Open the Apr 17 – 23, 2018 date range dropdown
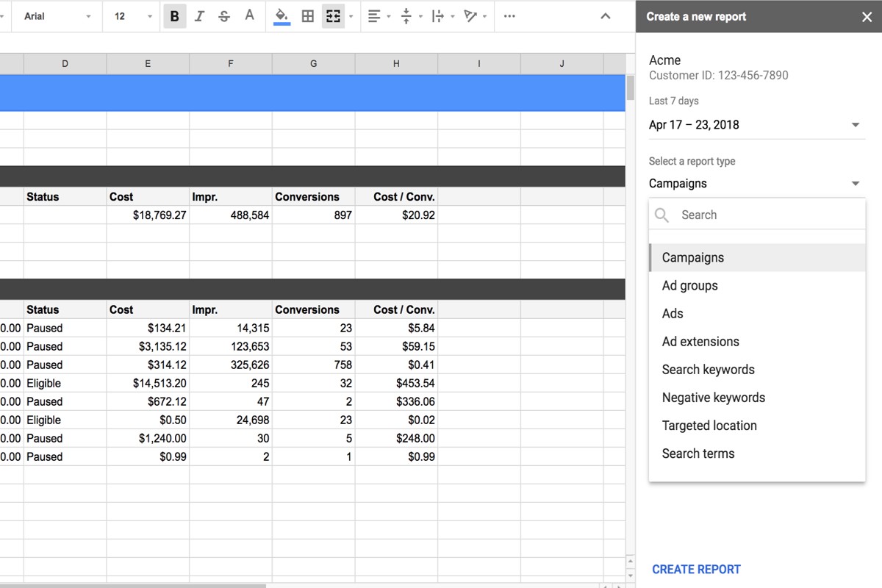Image resolution: width=882 pixels, height=588 pixels. point(757,125)
